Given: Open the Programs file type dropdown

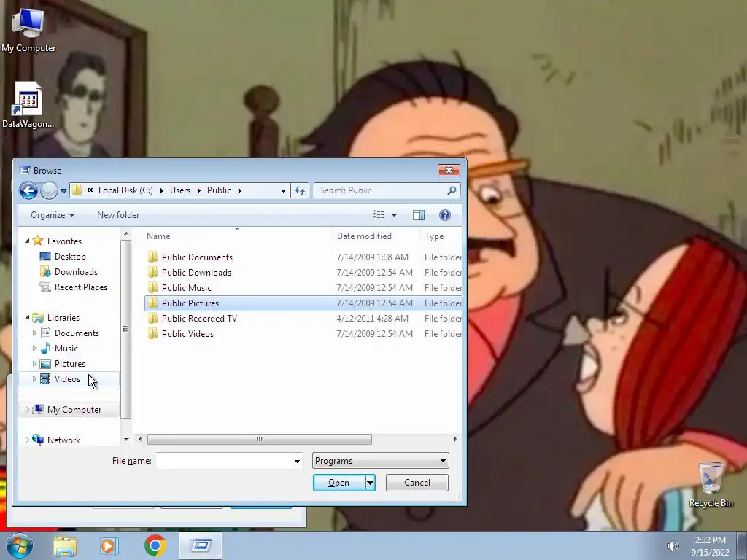Looking at the screenshot, I should (380, 461).
